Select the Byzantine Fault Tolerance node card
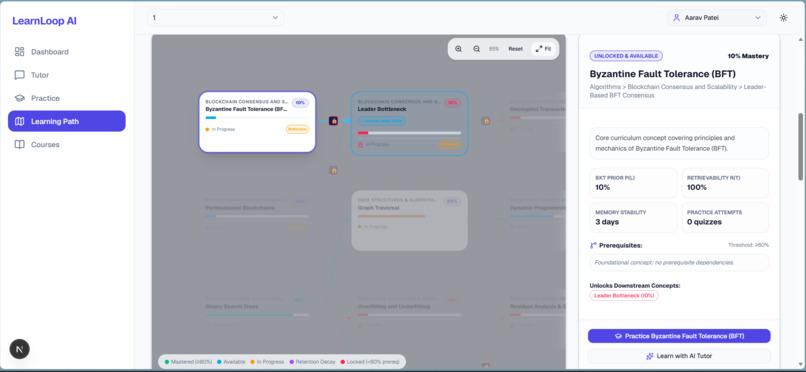This screenshot has width=806, height=372. click(x=257, y=122)
